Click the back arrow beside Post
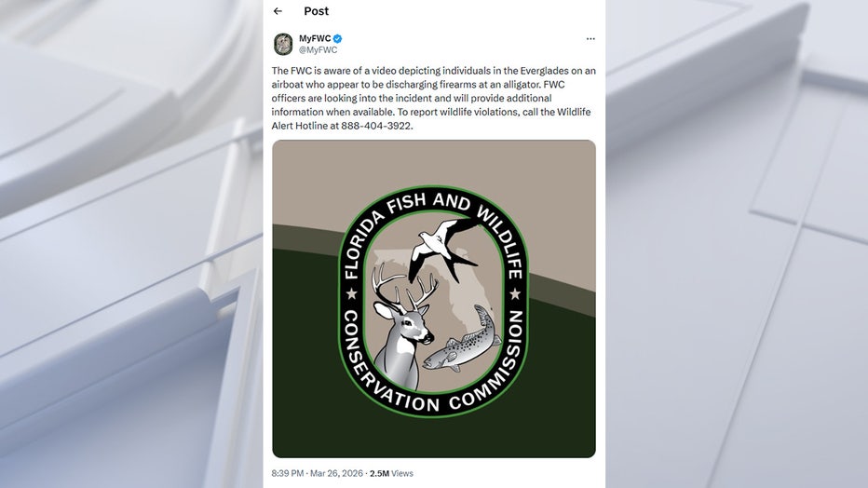 (x=278, y=11)
